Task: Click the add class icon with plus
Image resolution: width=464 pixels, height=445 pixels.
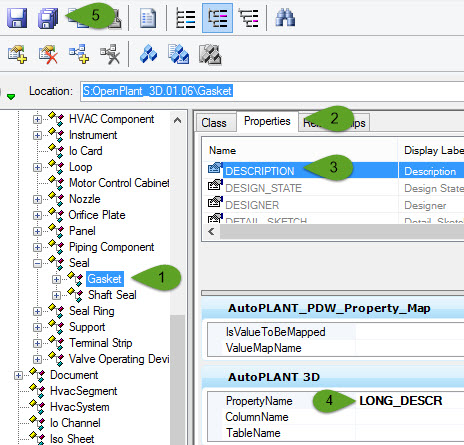Action: (79, 54)
